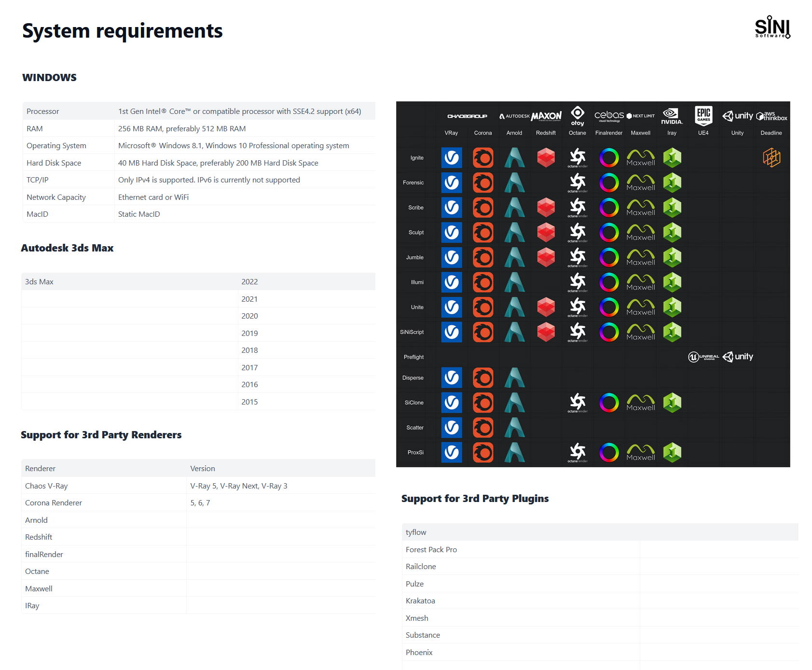Image resolution: width=812 pixels, height=670 pixels.
Task: Click the 'Chaos V-Ray' renderer row
Action: [198, 486]
